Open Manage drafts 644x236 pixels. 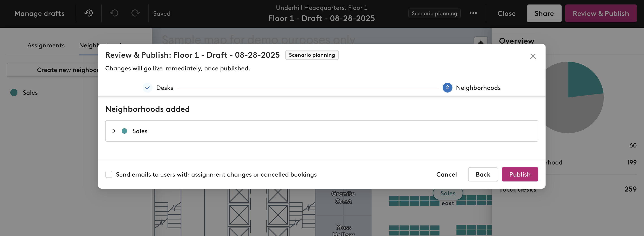pyautogui.click(x=40, y=13)
